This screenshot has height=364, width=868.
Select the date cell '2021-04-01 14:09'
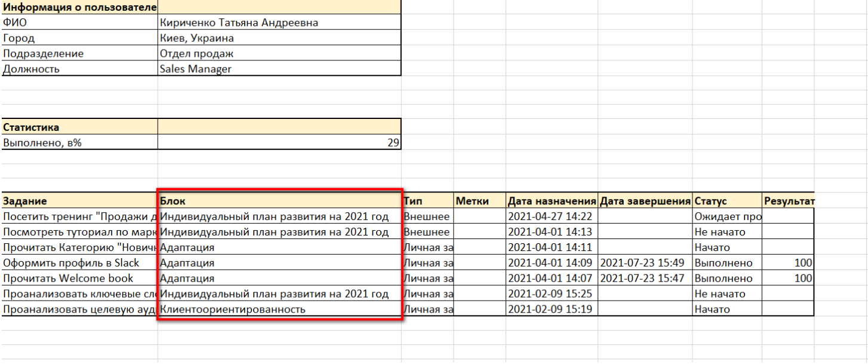[x=552, y=262]
